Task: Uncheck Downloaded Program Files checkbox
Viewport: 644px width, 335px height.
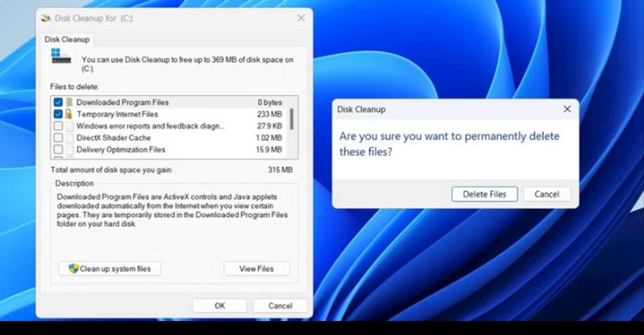Action: click(x=58, y=102)
